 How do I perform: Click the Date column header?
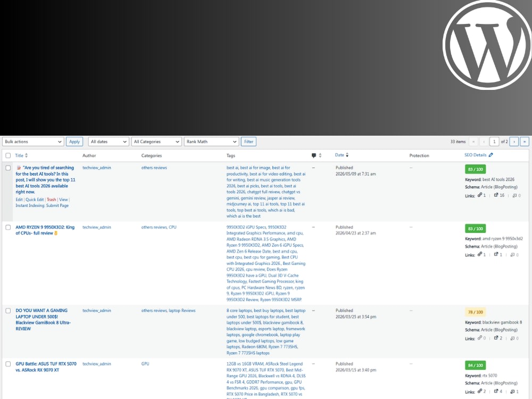339,155
